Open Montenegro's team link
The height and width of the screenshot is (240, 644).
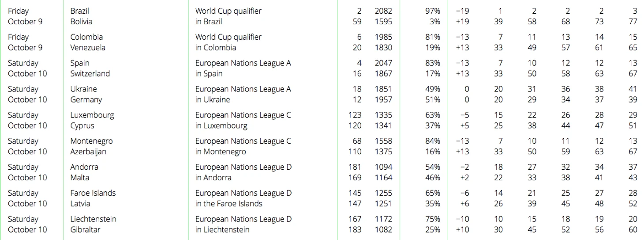(91, 141)
